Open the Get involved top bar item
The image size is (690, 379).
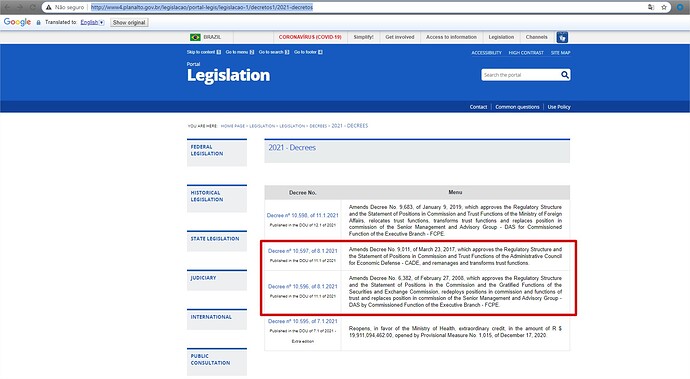[x=400, y=37]
